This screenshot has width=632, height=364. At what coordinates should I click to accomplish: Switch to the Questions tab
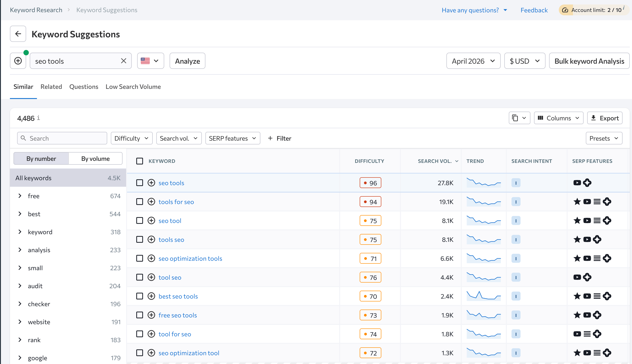tap(84, 87)
